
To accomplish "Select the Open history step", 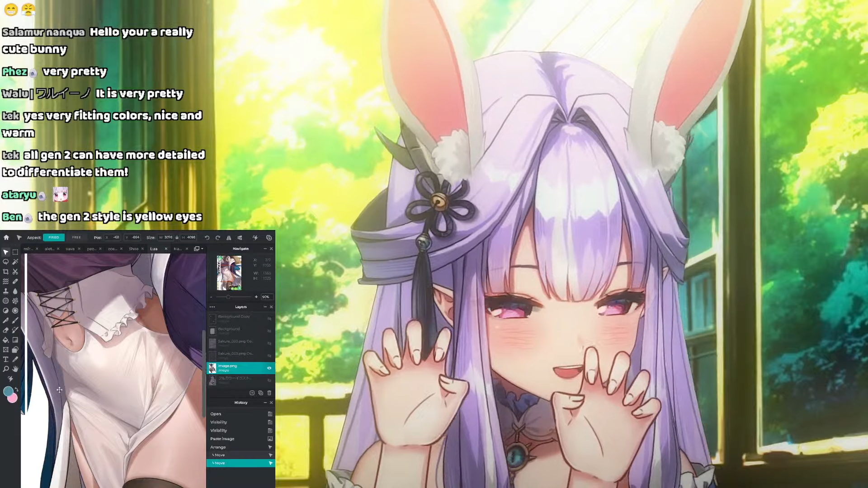I will tap(241, 414).
